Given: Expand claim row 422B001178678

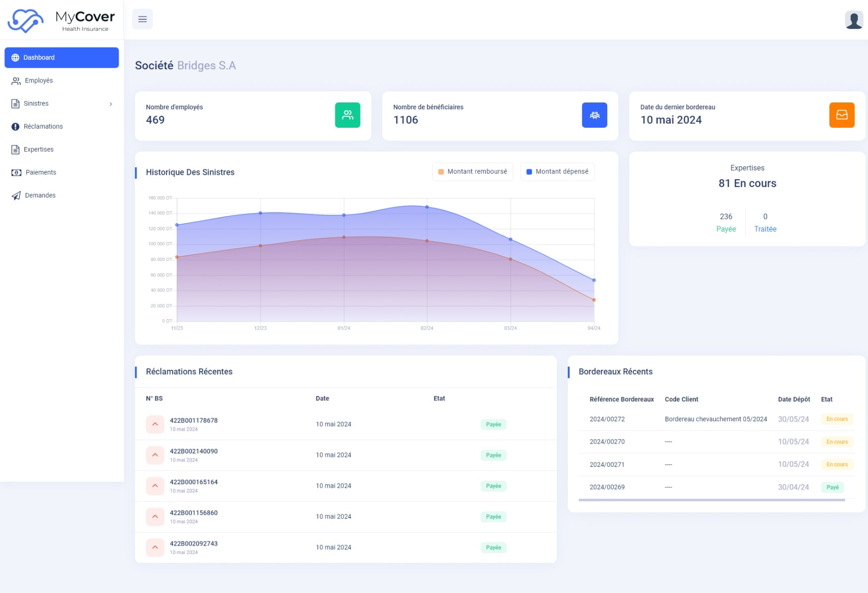Looking at the screenshot, I should [x=155, y=424].
